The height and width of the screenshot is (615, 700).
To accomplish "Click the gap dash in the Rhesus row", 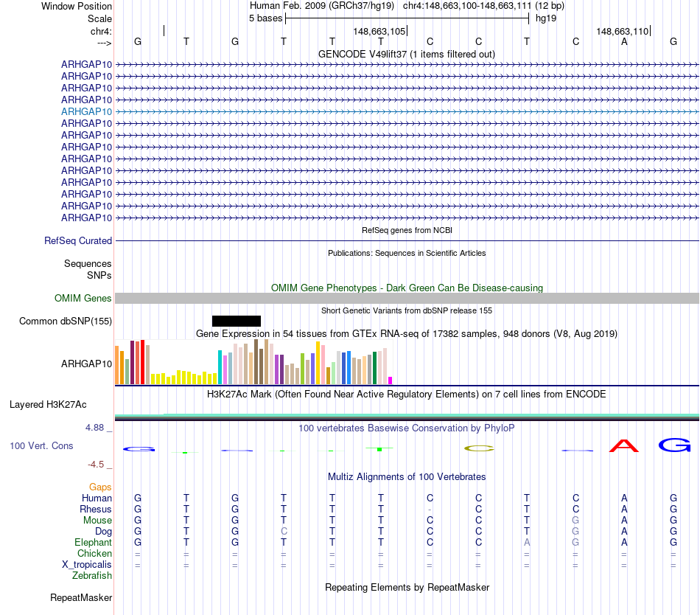I will click(x=430, y=510).
